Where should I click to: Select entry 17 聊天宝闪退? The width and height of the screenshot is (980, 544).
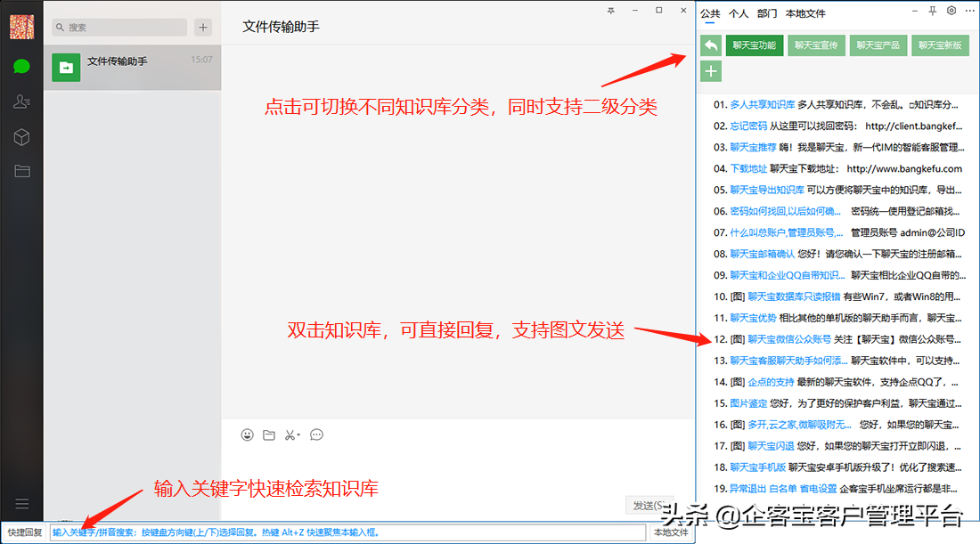tap(837, 446)
